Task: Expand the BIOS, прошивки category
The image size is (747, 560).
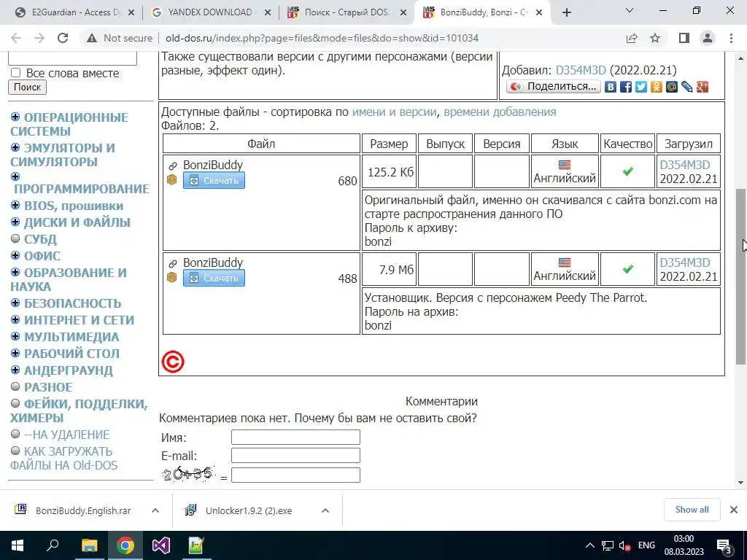Action: click(x=15, y=205)
